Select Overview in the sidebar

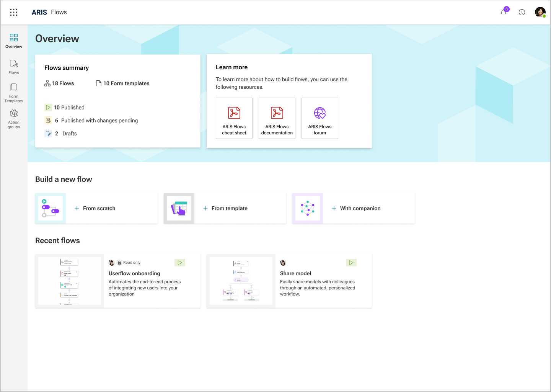tap(14, 41)
